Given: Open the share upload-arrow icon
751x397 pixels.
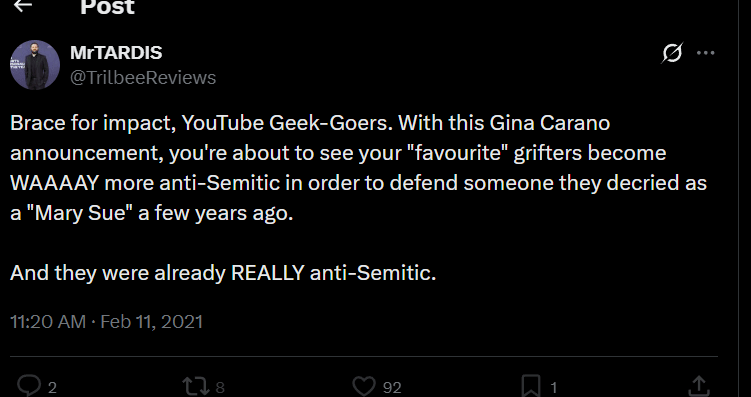Looking at the screenshot, I should click(699, 386).
